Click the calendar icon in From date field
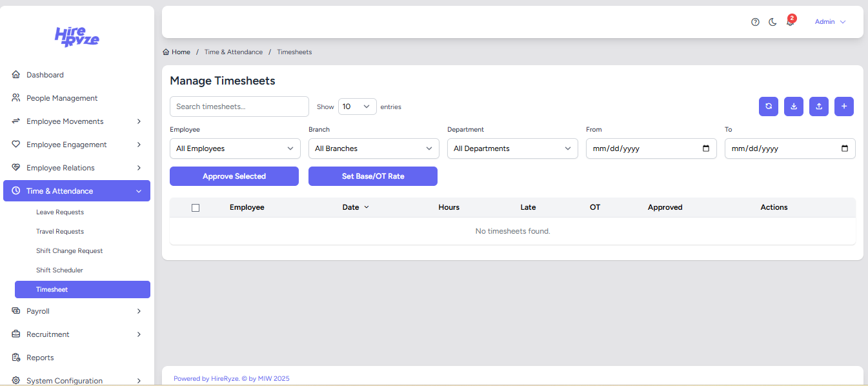The height and width of the screenshot is (386, 868). [x=705, y=148]
